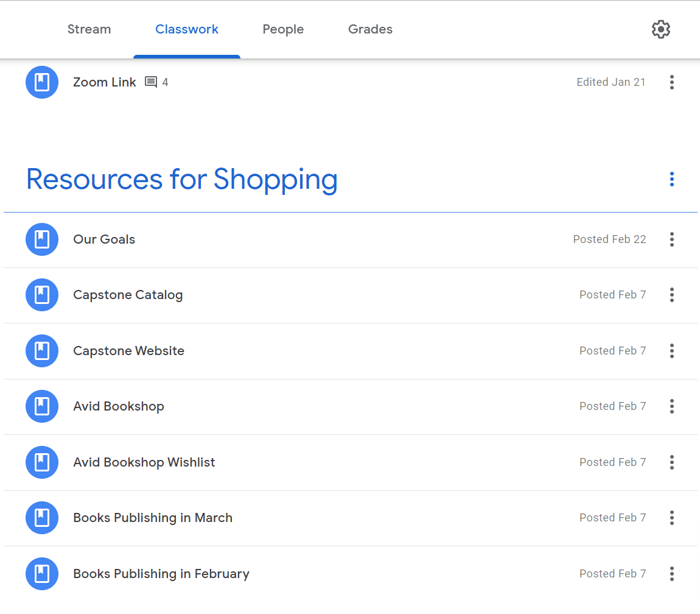Switch to the Stream tab

(89, 29)
